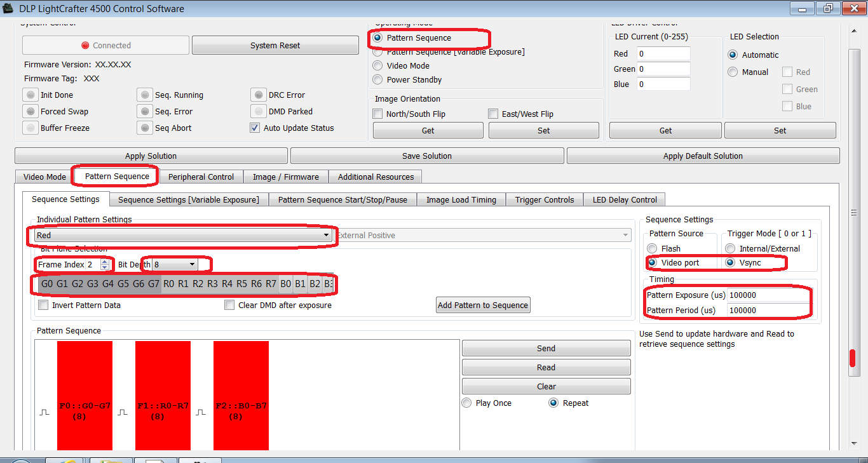Click the DRC Error status indicator
Viewport: 868px width, 463px height.
pyautogui.click(x=258, y=95)
